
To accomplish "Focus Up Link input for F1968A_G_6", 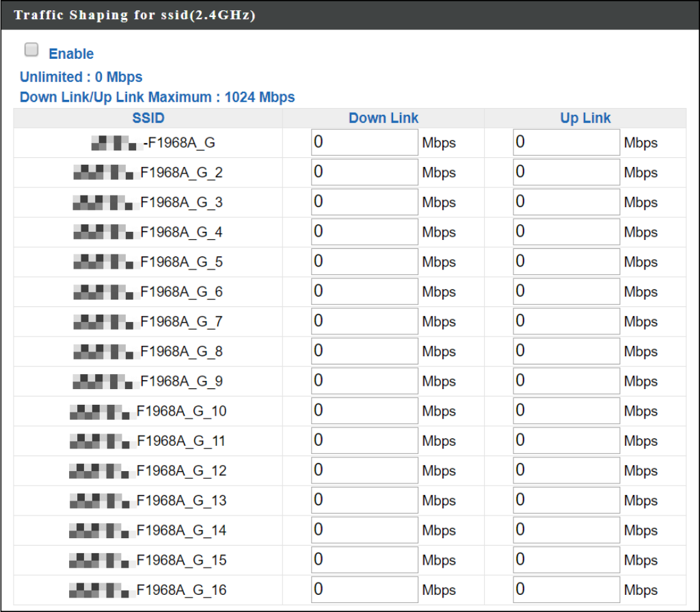I will click(x=566, y=291).
